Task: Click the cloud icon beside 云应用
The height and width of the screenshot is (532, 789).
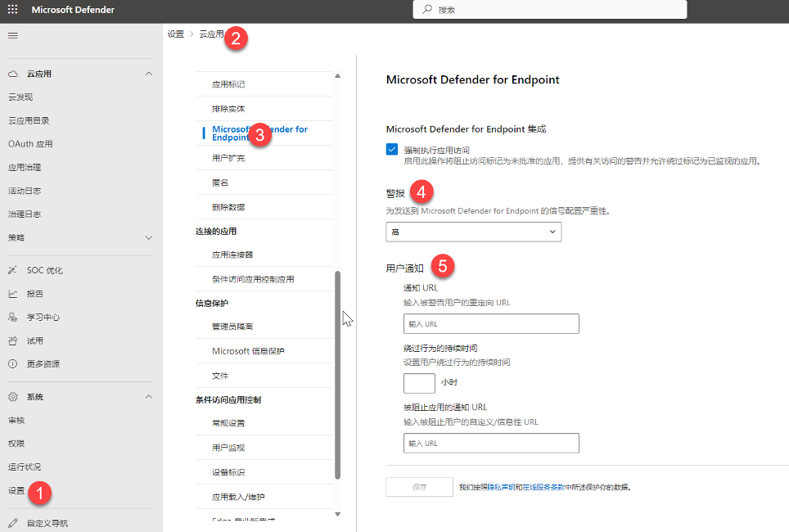Action: tap(13, 74)
